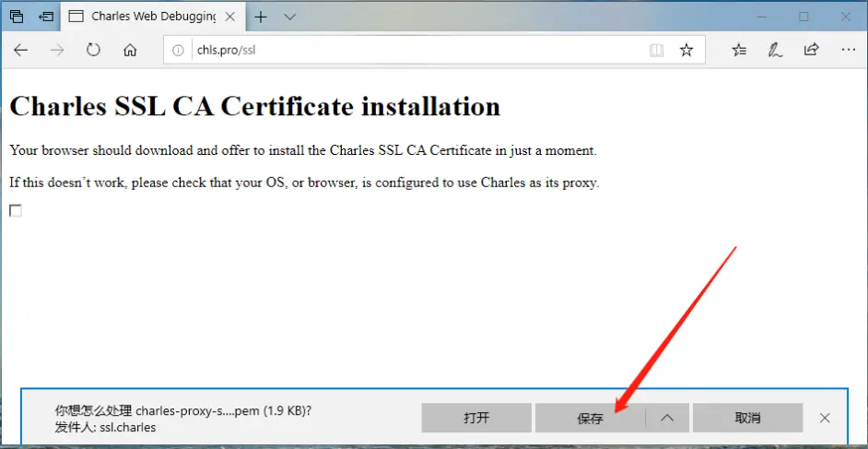868x449 pixels.
Task: Open a new tab with plus button
Action: [x=260, y=17]
